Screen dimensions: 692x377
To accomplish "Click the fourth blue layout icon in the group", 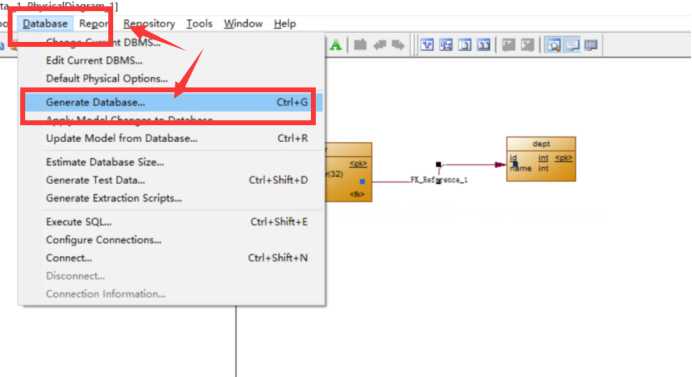I will point(484,45).
